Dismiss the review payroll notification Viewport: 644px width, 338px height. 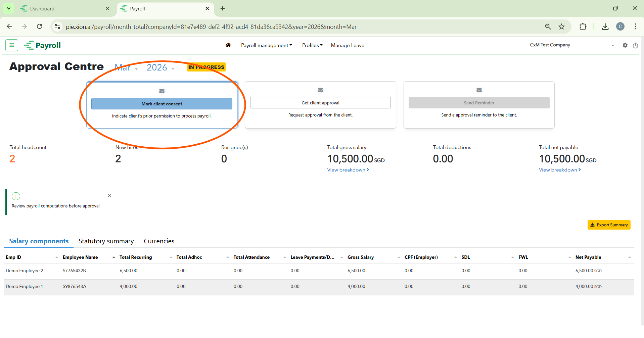[x=109, y=196]
